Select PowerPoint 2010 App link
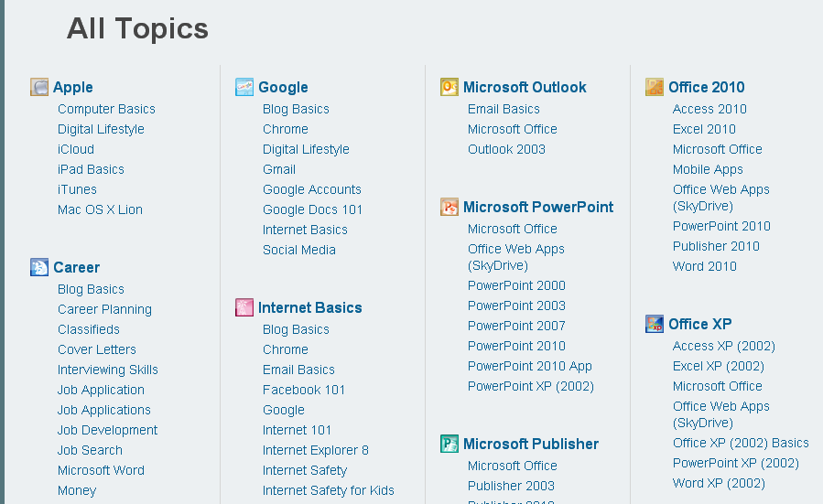 point(529,366)
